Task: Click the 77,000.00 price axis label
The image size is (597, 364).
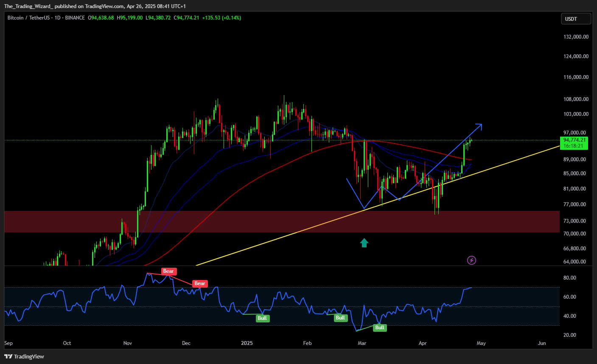Action: (x=575, y=204)
